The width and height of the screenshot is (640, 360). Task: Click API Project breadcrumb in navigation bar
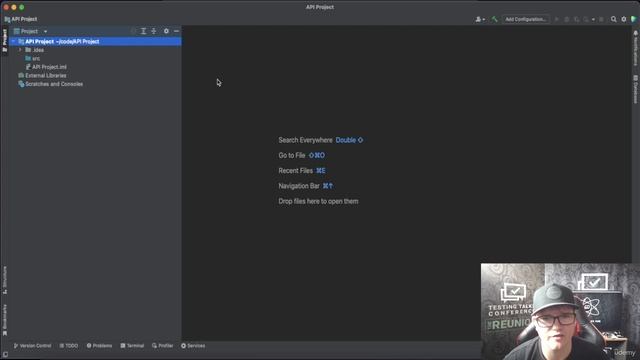[21, 19]
